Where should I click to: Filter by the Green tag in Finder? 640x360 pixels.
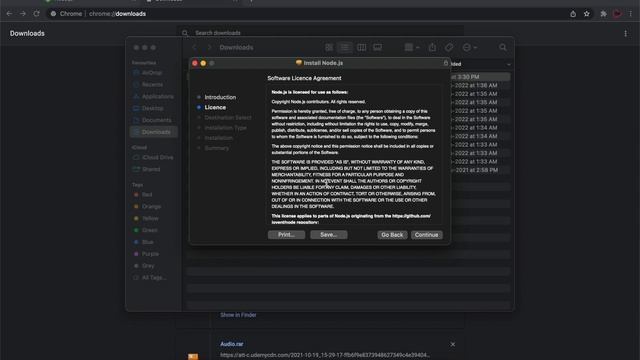pos(149,230)
